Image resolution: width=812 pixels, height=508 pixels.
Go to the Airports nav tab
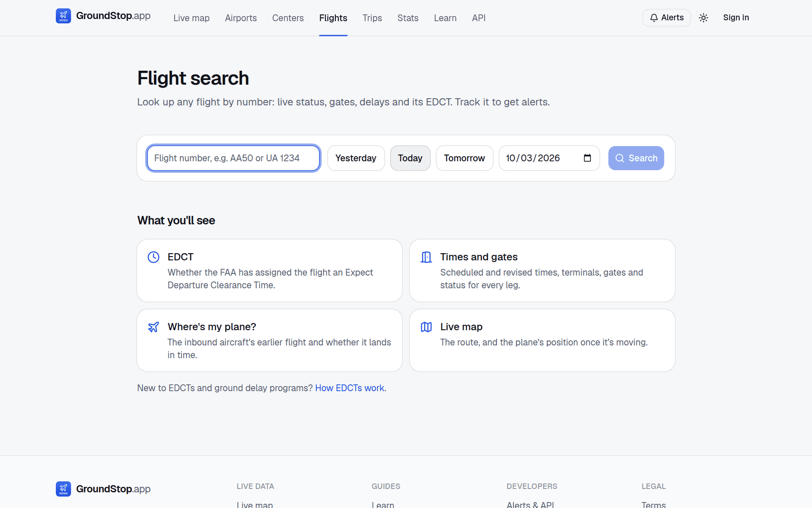click(x=241, y=18)
